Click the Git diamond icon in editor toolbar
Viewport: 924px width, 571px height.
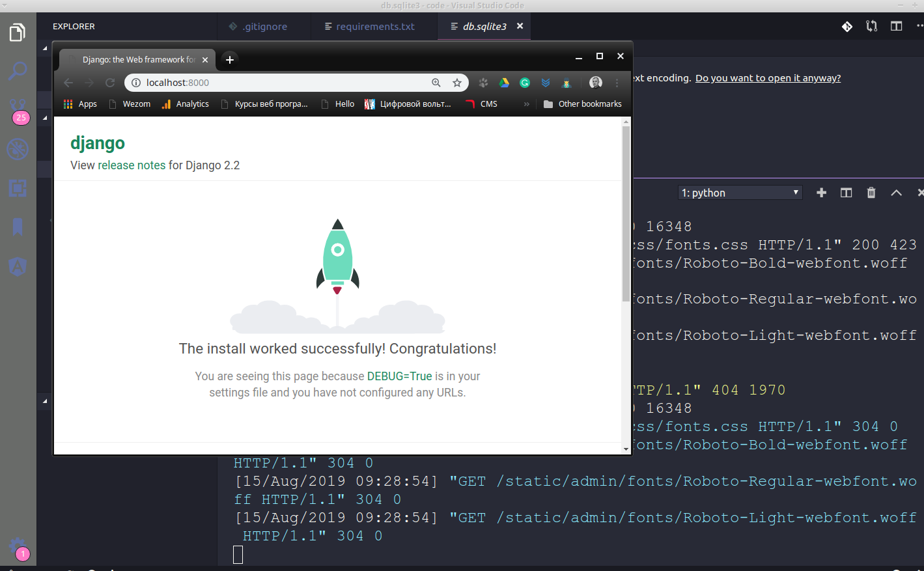coord(847,26)
